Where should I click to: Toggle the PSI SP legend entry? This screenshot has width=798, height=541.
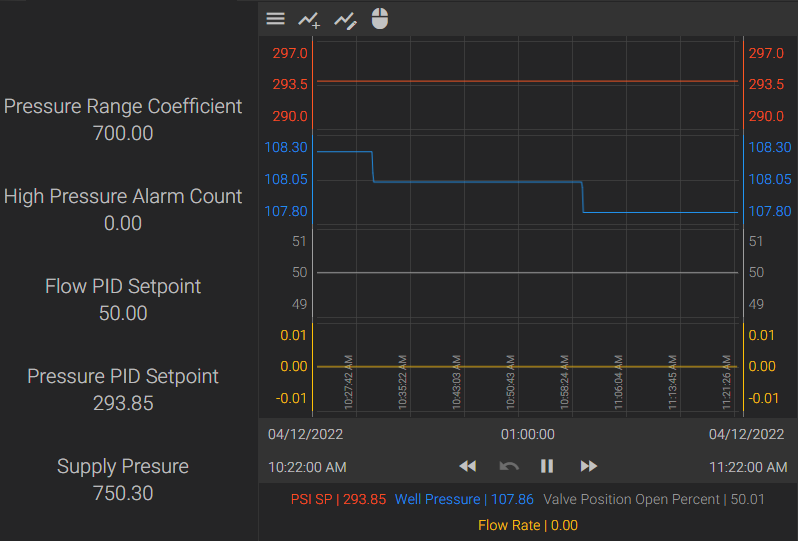(338, 499)
